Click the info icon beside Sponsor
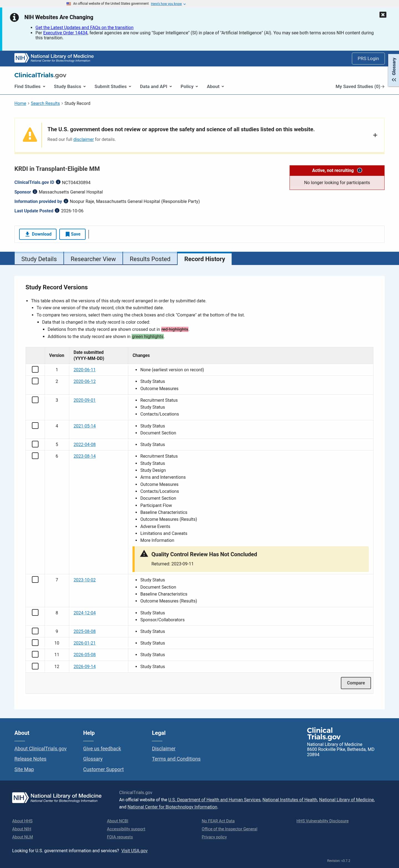The image size is (399, 868). (x=35, y=191)
